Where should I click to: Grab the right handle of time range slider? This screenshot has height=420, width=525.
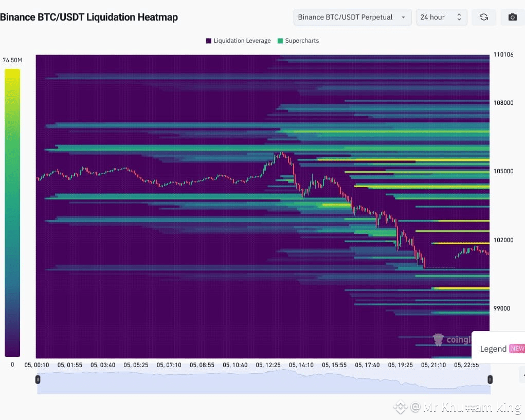[490, 379]
